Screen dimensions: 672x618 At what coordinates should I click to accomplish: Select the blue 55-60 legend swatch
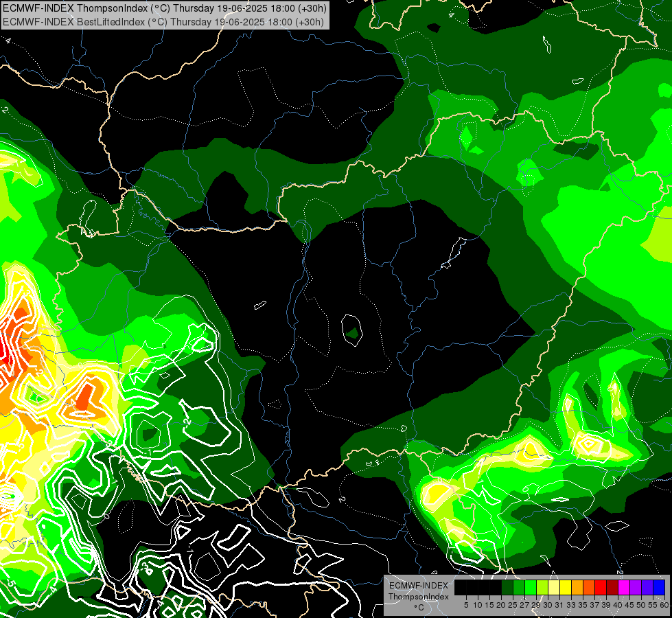tap(659, 587)
